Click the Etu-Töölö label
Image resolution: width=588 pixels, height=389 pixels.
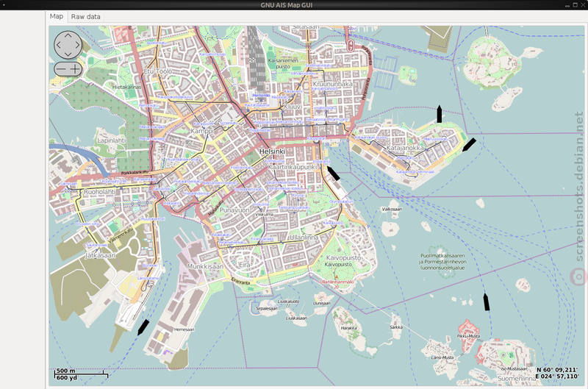click(x=158, y=71)
